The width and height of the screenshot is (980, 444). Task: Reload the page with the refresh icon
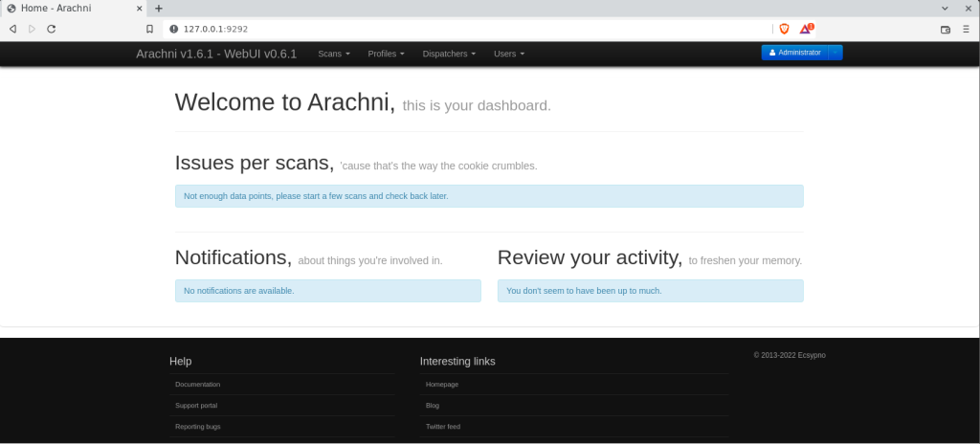point(52,29)
